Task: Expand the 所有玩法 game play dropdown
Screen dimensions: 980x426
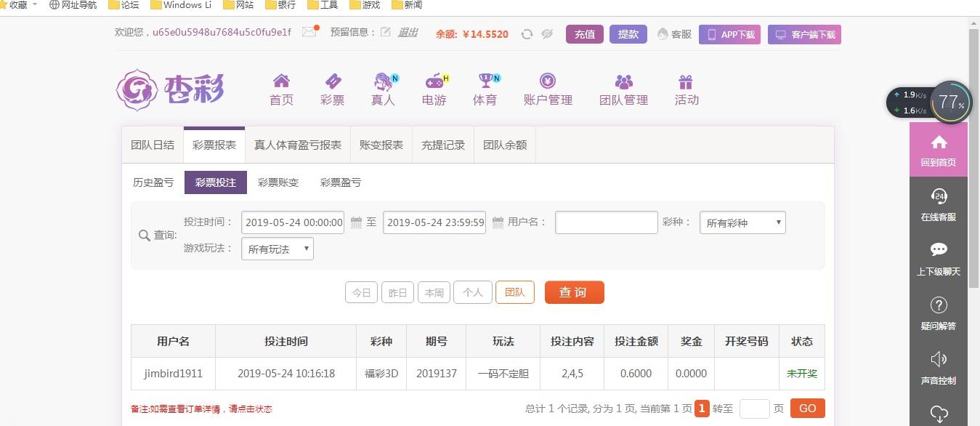Action: [276, 249]
